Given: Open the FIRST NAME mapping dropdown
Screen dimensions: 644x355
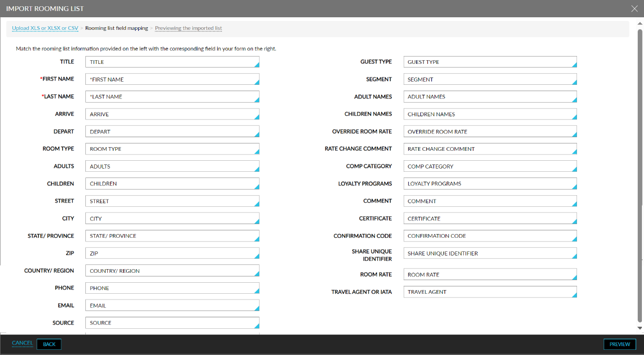Looking at the screenshot, I should tap(172, 79).
